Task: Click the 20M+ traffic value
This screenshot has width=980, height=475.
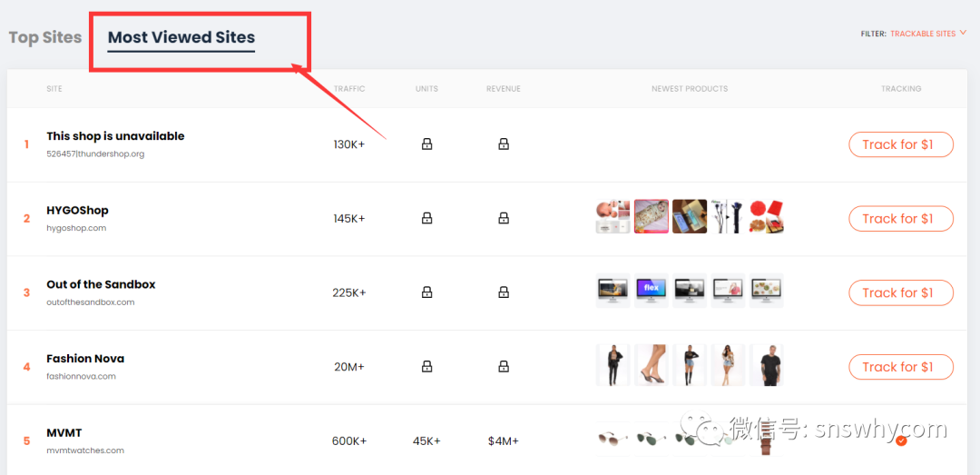Action: click(x=349, y=367)
